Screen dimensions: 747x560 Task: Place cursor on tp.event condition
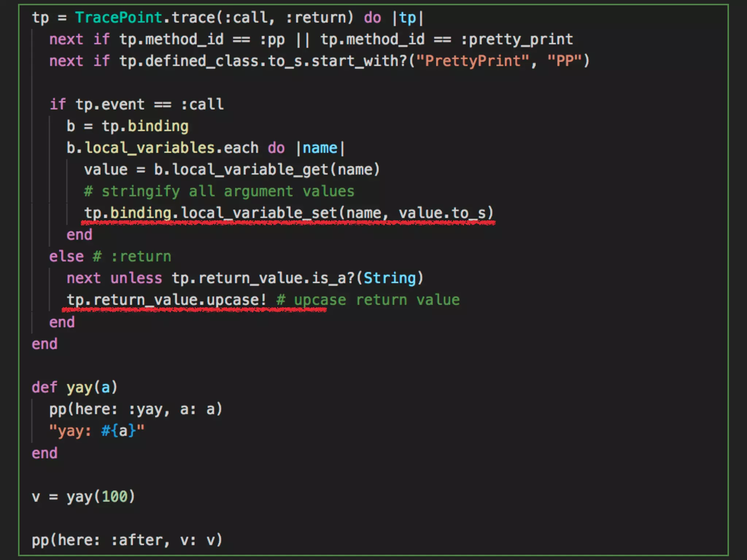pos(109,105)
